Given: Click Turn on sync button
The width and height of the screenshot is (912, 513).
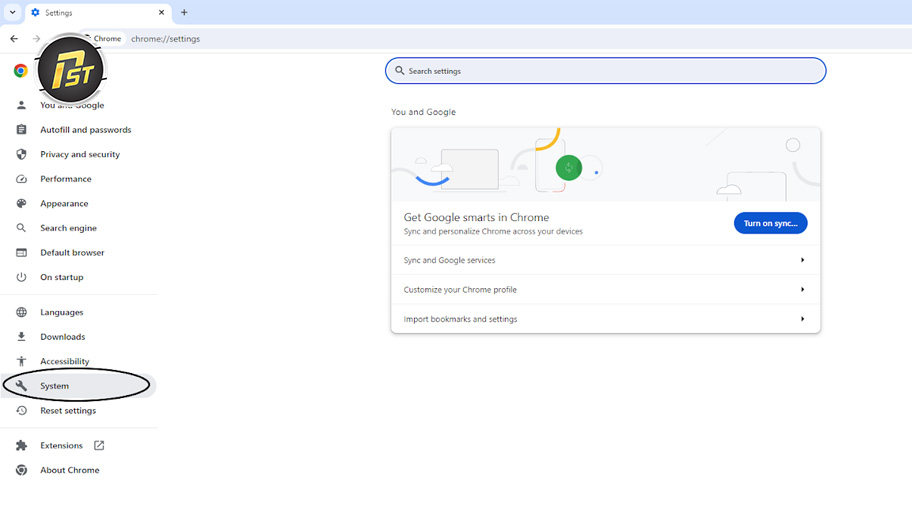Looking at the screenshot, I should pos(770,223).
